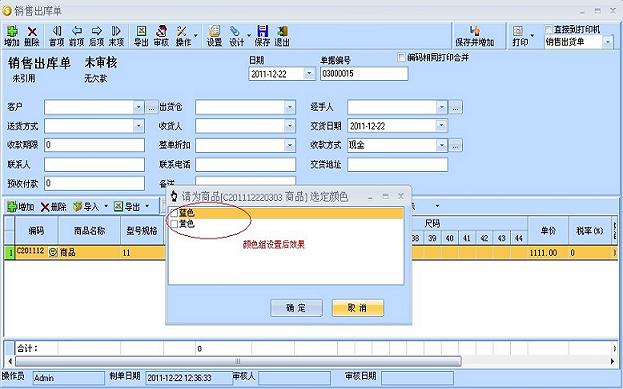Click the 导出 icon in the top toolbar
Image resolution: width=623 pixels, height=389 pixels.
tap(141, 31)
